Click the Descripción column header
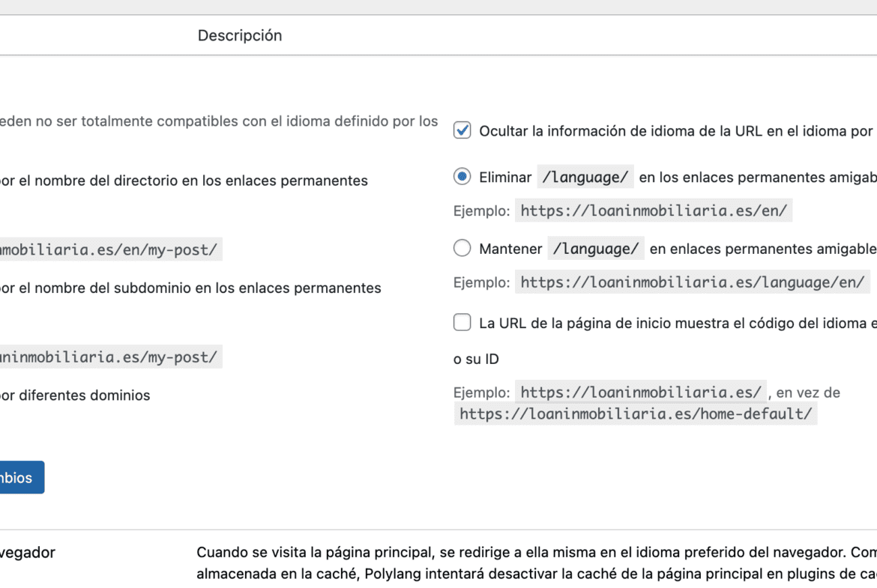 click(x=240, y=35)
